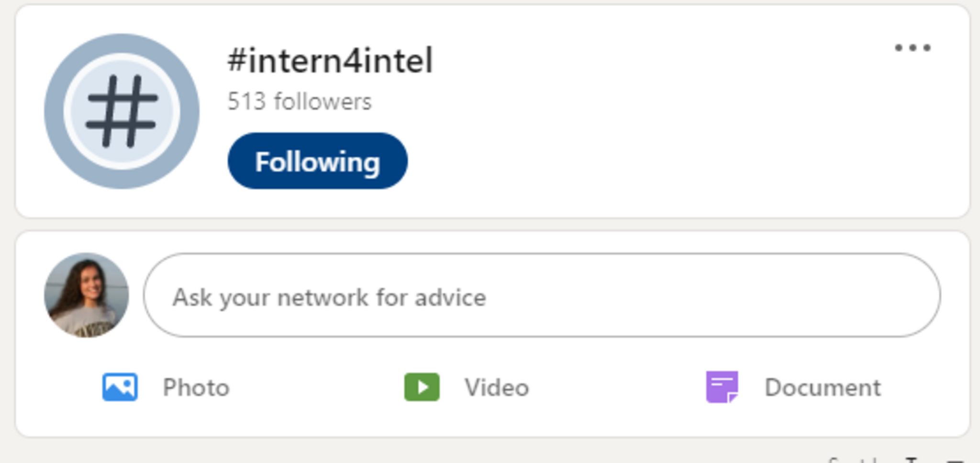Select the "Photo" text label
Screen dimensions: 980x463
coord(196,387)
